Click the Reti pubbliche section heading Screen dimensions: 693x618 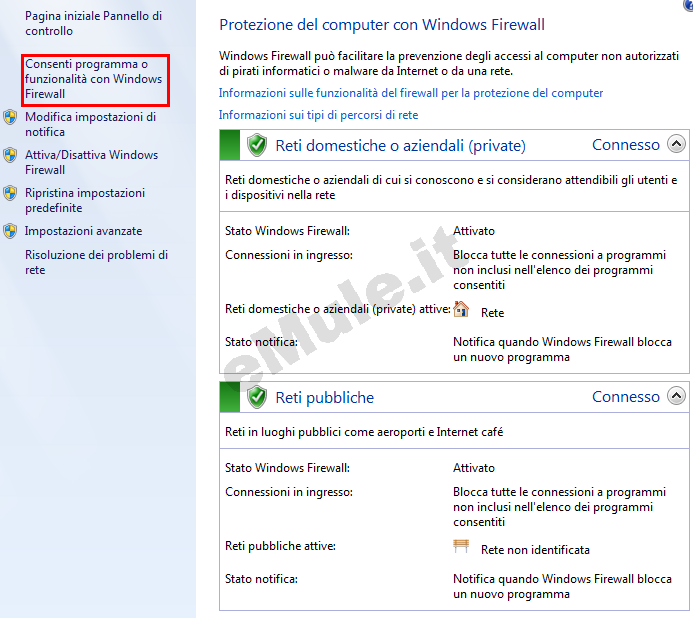325,397
